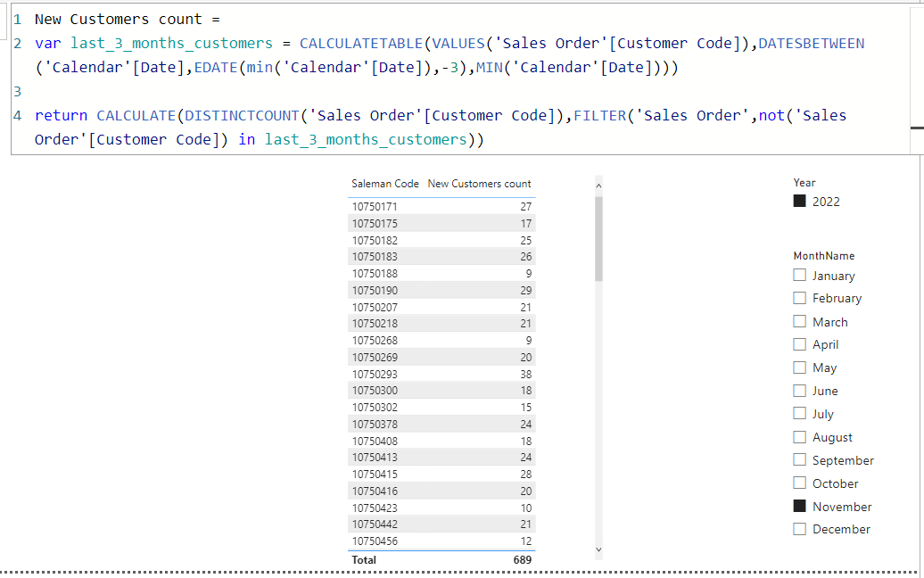Sort by Saleman Code column header
The image size is (924, 578).
click(x=384, y=184)
